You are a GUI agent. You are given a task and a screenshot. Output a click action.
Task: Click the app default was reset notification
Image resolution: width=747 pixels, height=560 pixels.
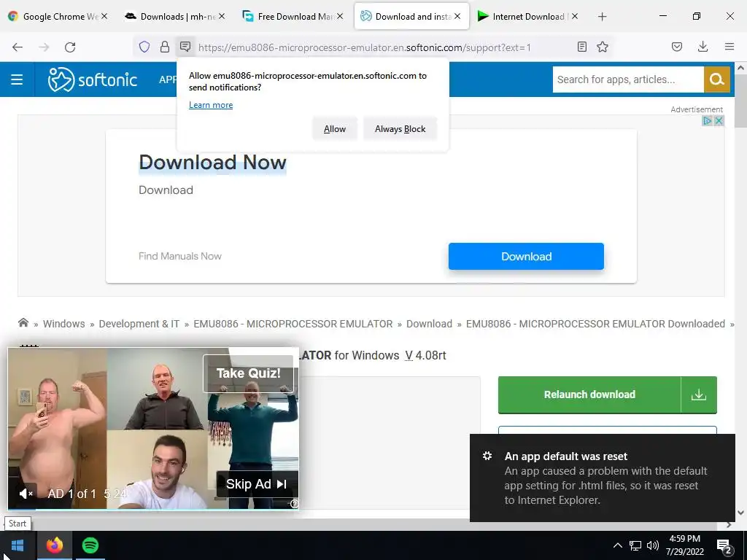(602, 478)
